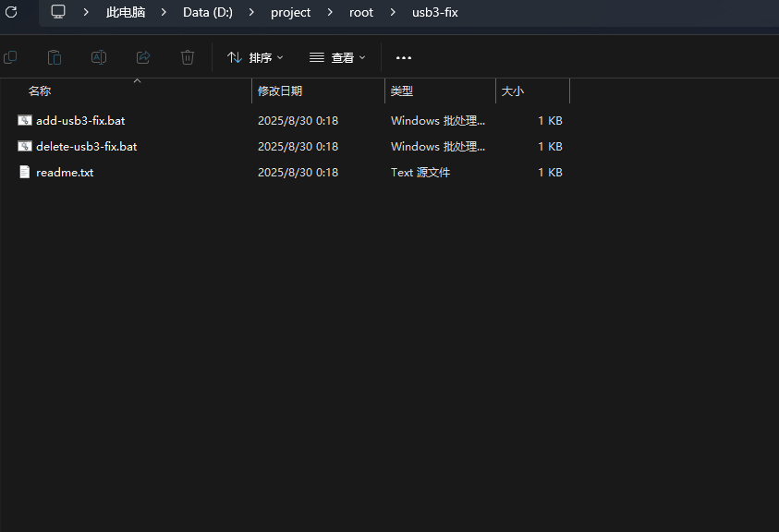
Task: Click usb3-fix breadcrumb segment
Action: click(435, 12)
